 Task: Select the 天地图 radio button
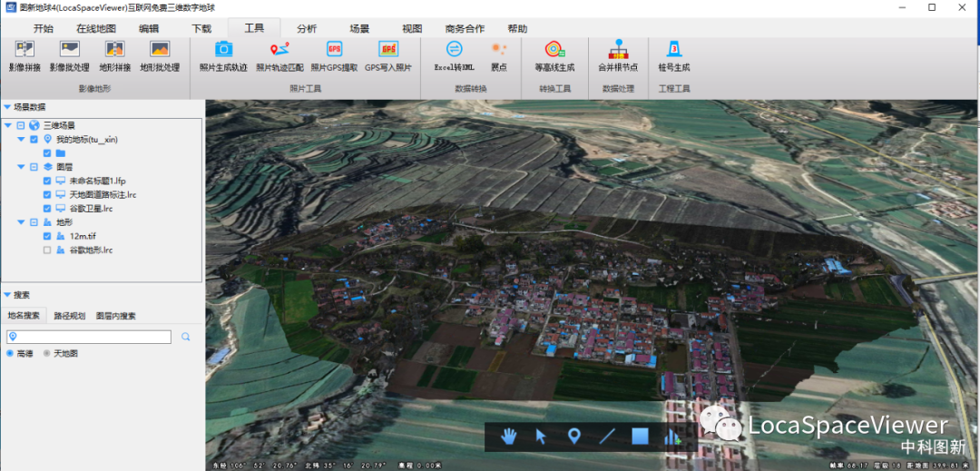click(x=47, y=354)
